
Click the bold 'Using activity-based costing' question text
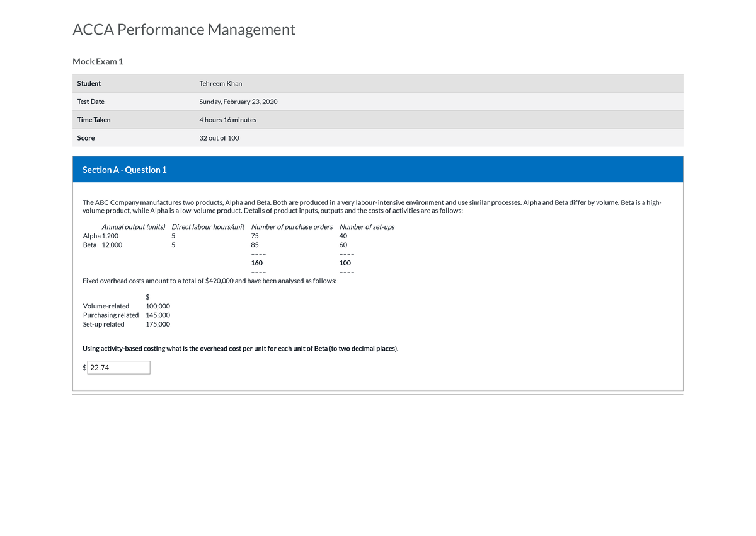[241, 349]
